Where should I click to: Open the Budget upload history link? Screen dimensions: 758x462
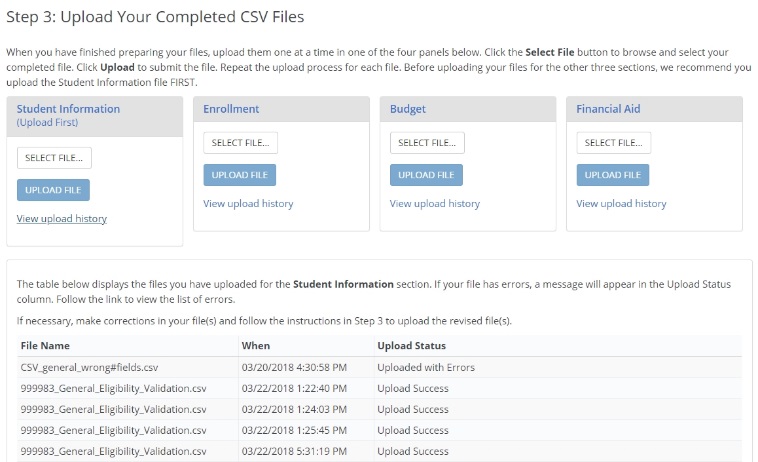click(x=435, y=203)
